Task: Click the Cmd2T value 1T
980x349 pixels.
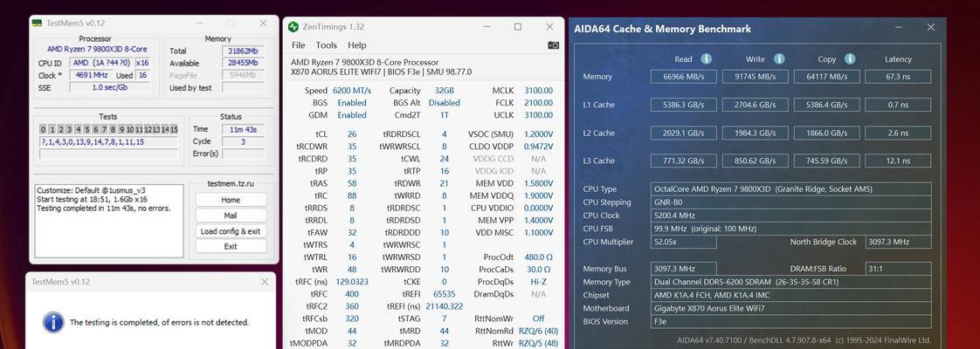Action: click(x=445, y=115)
